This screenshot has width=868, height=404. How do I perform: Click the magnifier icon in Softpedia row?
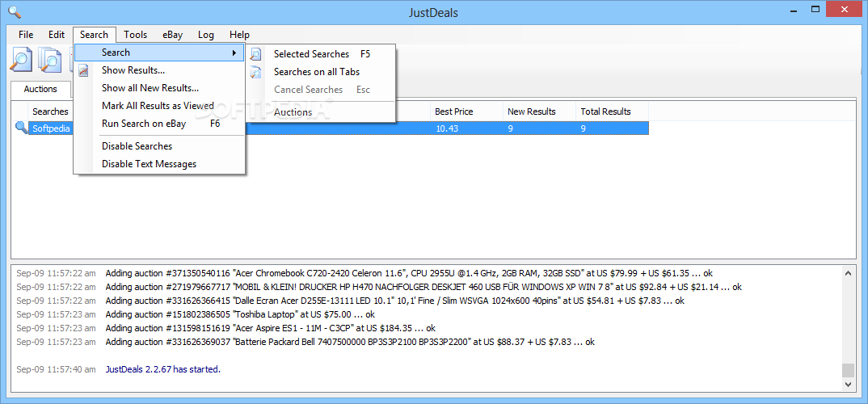pos(21,128)
